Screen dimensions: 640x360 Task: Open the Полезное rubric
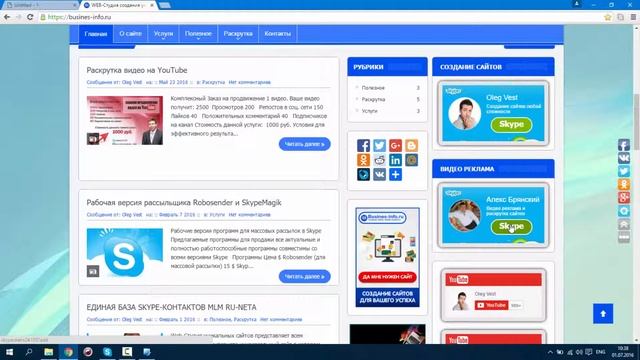coord(373,88)
